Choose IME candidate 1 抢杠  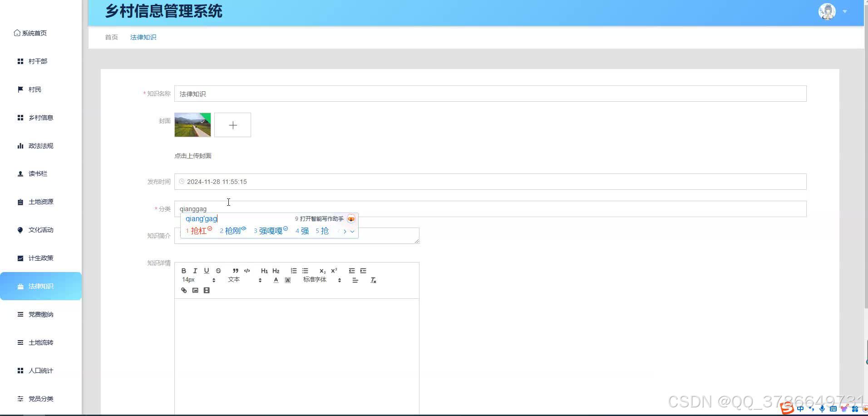pyautogui.click(x=199, y=231)
